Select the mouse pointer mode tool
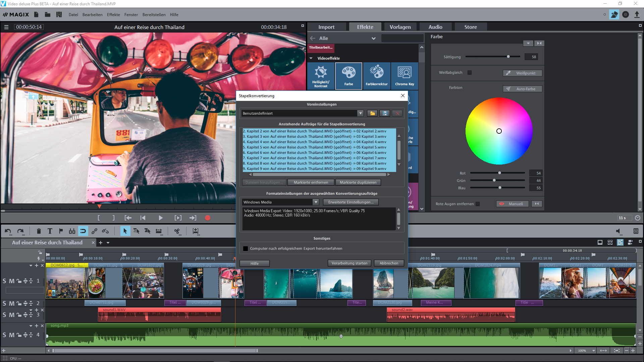The width and height of the screenshot is (644, 362). tap(125, 231)
